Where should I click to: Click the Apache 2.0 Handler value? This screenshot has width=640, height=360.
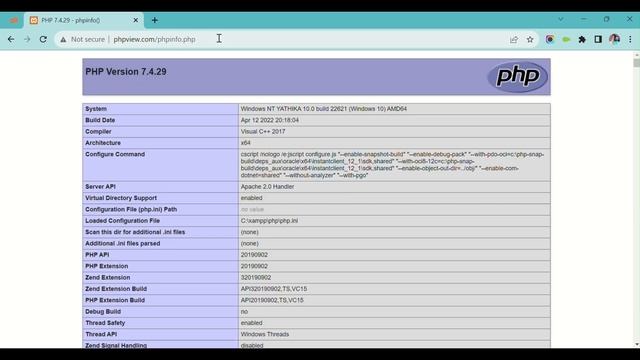click(267, 187)
